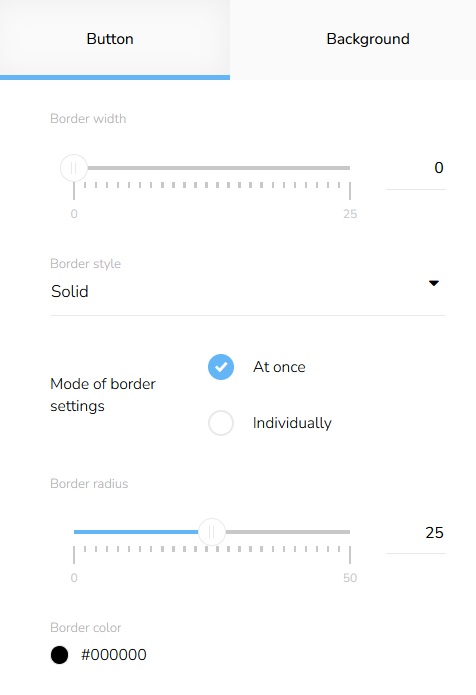Focus the Border radius value field showing 25
The width and height of the screenshot is (476, 695).
coord(416,532)
